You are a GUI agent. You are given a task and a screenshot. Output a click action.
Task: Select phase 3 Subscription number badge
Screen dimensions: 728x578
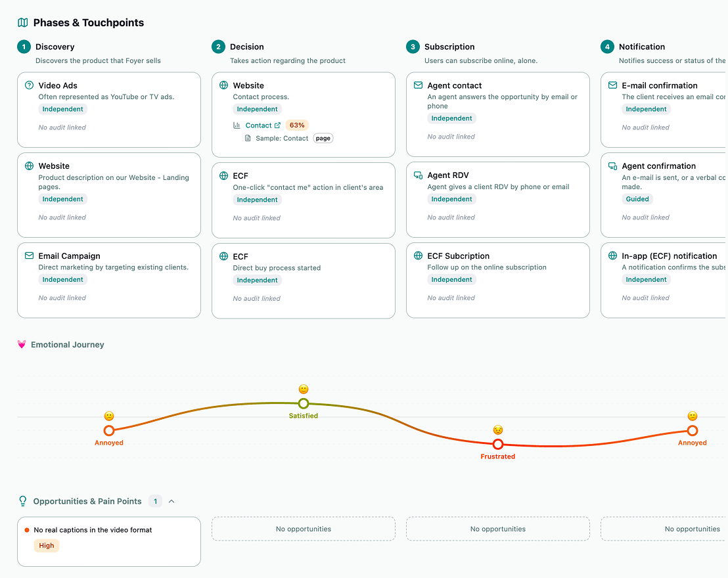413,47
